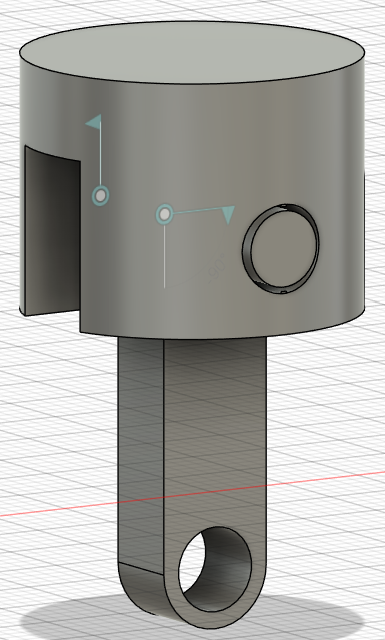The image size is (385, 640).
Task: Click the upward-pointing teal arrow manipulator
Action: tap(95, 122)
